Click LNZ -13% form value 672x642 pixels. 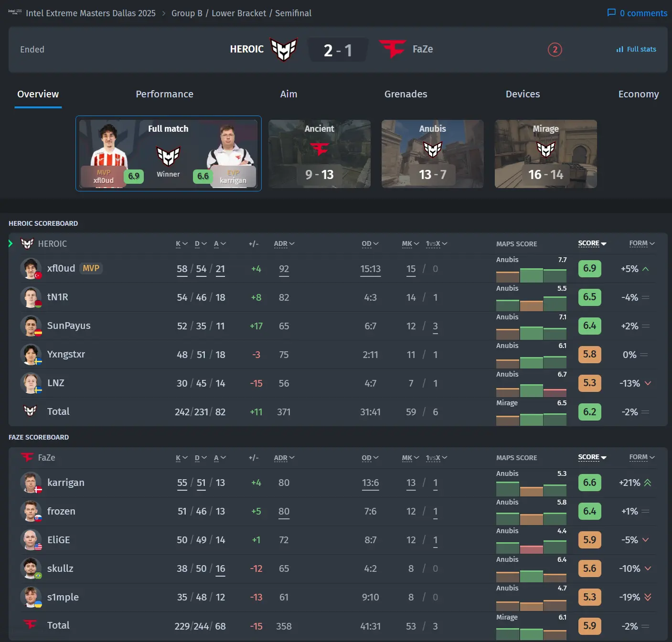pyautogui.click(x=629, y=383)
